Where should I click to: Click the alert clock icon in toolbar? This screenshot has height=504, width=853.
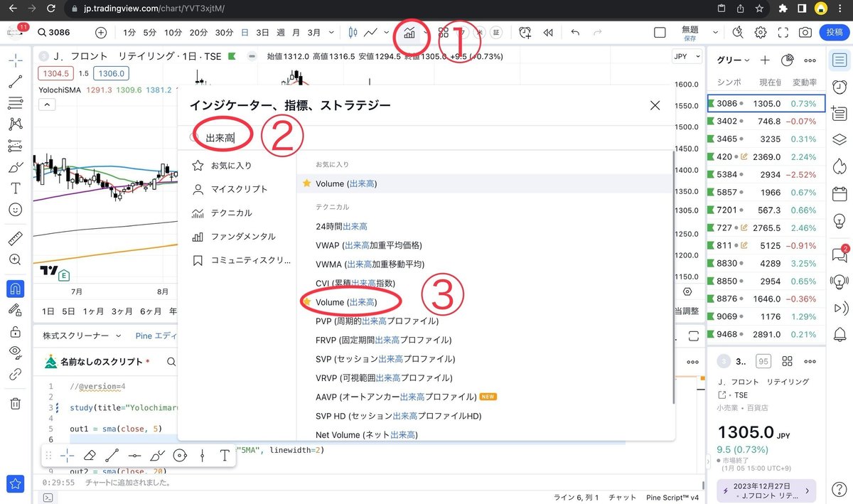click(525, 32)
